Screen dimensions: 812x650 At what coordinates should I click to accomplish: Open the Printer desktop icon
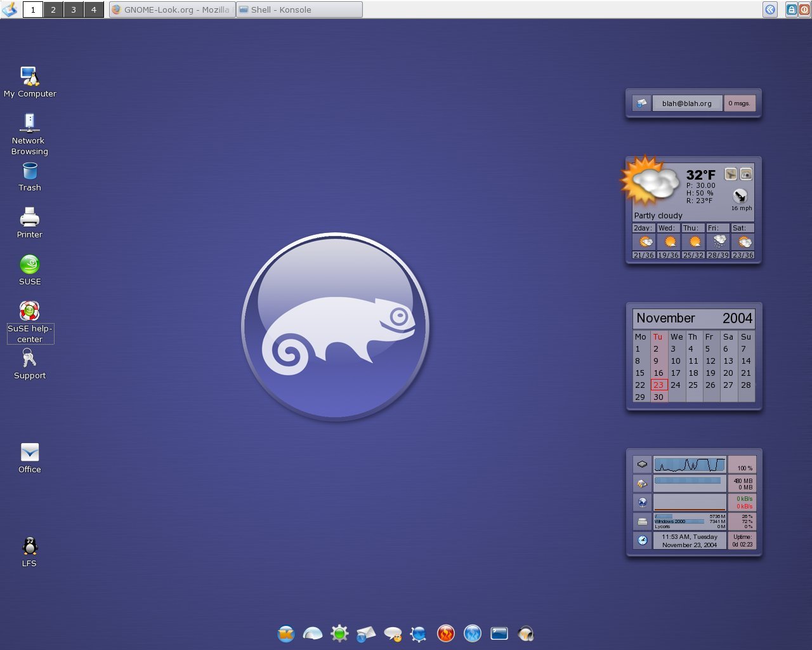point(30,218)
